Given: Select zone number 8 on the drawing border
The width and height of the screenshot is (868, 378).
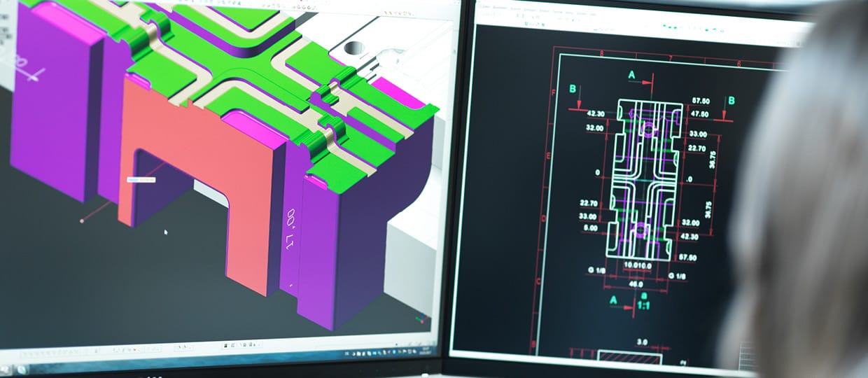Looking at the screenshot, I should (x=602, y=53).
